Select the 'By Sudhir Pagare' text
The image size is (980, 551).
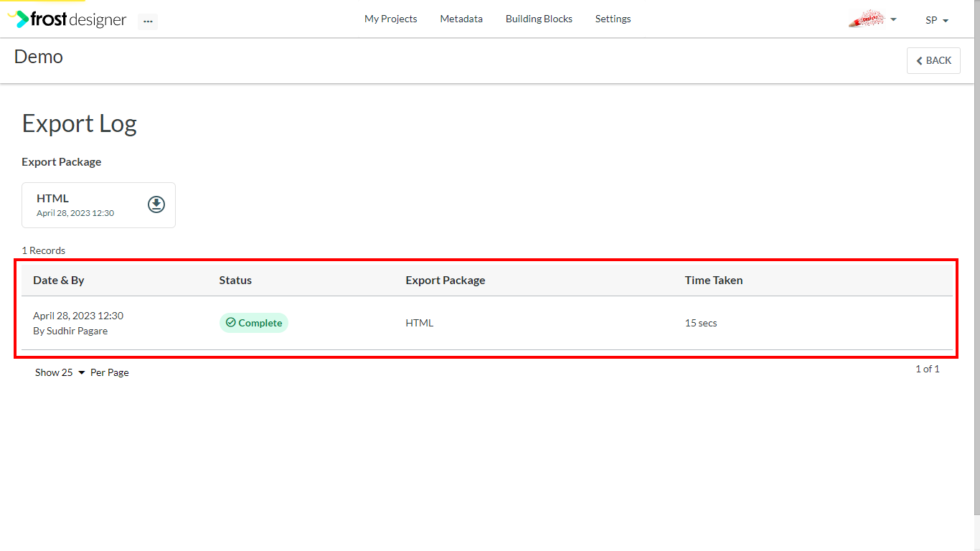70,331
